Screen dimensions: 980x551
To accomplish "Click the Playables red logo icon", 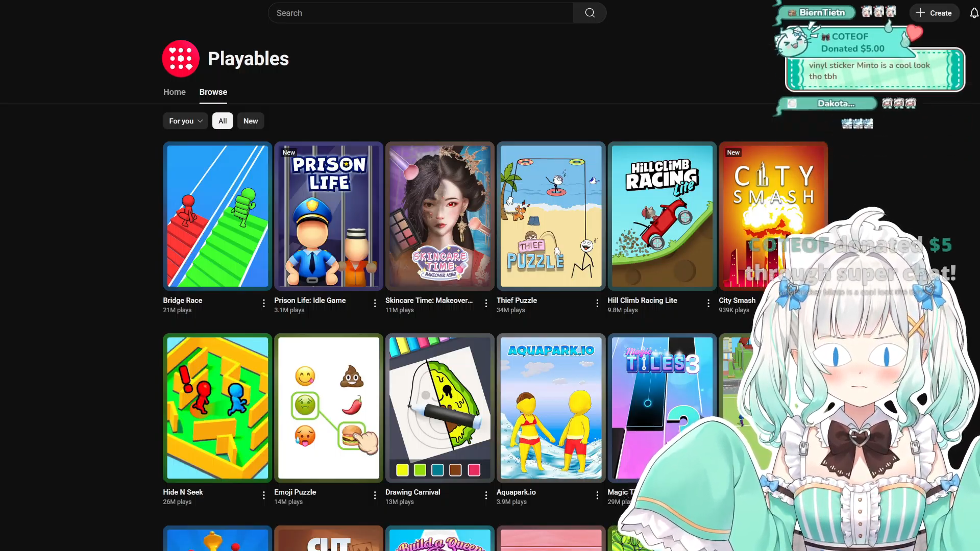I will (x=181, y=59).
